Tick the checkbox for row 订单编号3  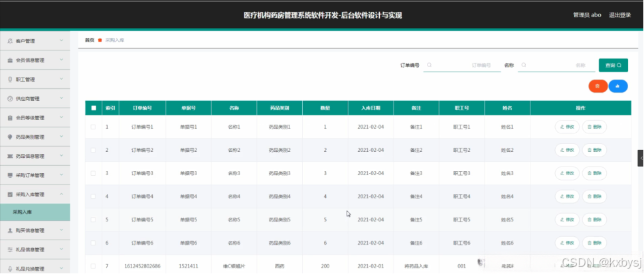[93, 174]
